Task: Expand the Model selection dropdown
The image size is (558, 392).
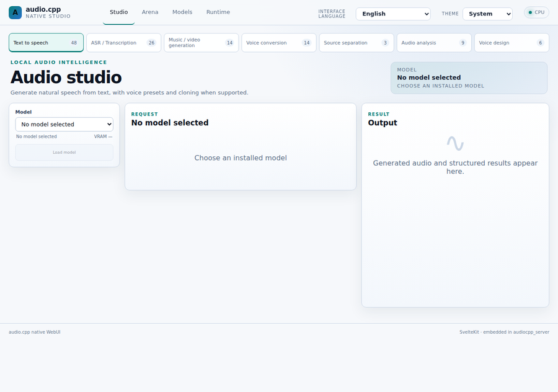Action: (x=64, y=124)
